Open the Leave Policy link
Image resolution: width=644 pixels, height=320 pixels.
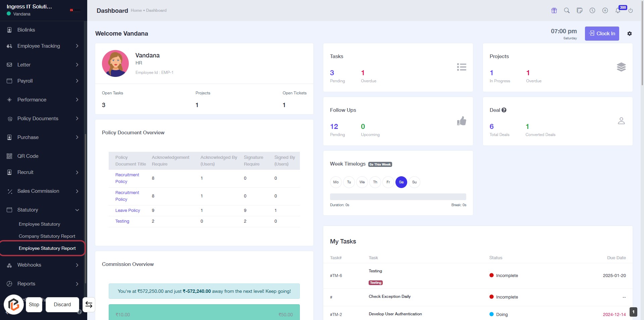pyautogui.click(x=127, y=211)
